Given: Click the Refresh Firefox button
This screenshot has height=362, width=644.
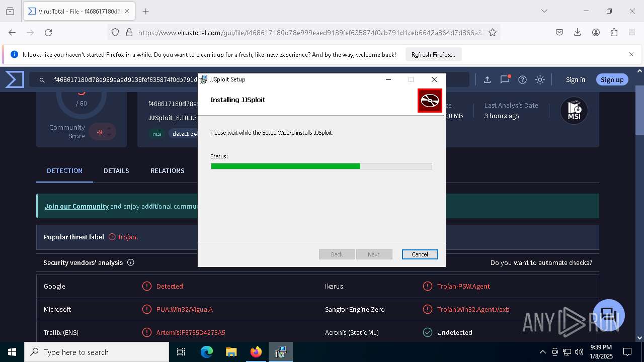Looking at the screenshot, I should (x=433, y=55).
